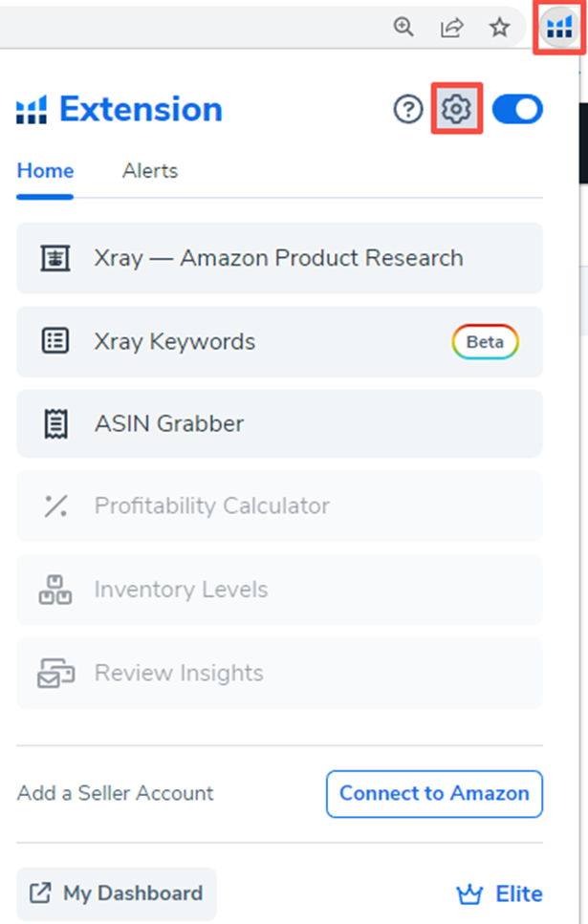Switch to the Alerts tab
Screen dimensions: 588x924
(150, 172)
